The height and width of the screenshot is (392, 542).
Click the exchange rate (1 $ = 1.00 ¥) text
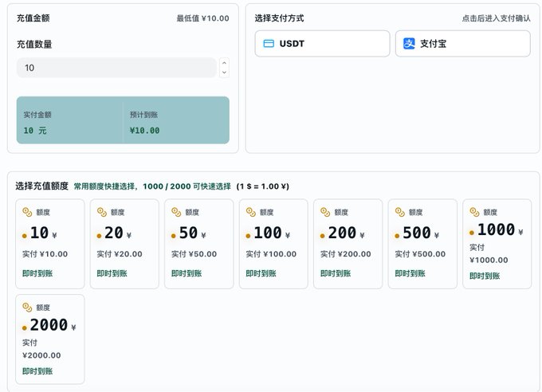coord(263,186)
